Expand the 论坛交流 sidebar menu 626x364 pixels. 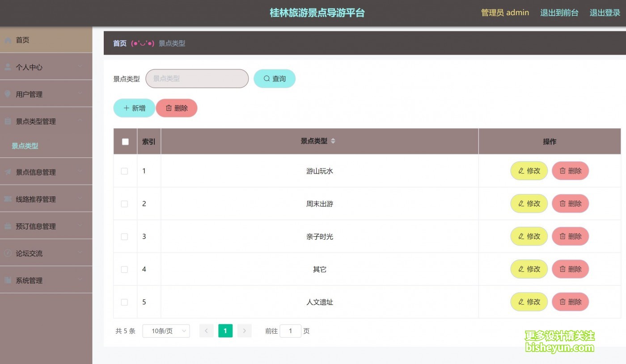click(x=28, y=253)
